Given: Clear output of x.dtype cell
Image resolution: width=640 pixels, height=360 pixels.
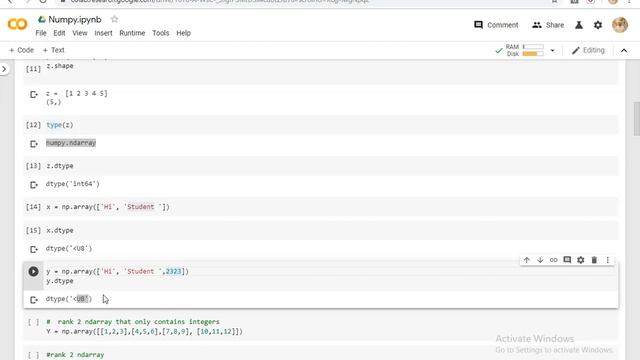Looking at the screenshot, I should tap(34, 249).
